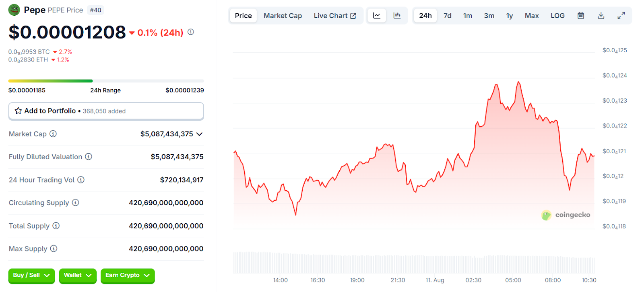
Task: Open the calendar date range picker
Action: [x=580, y=16]
